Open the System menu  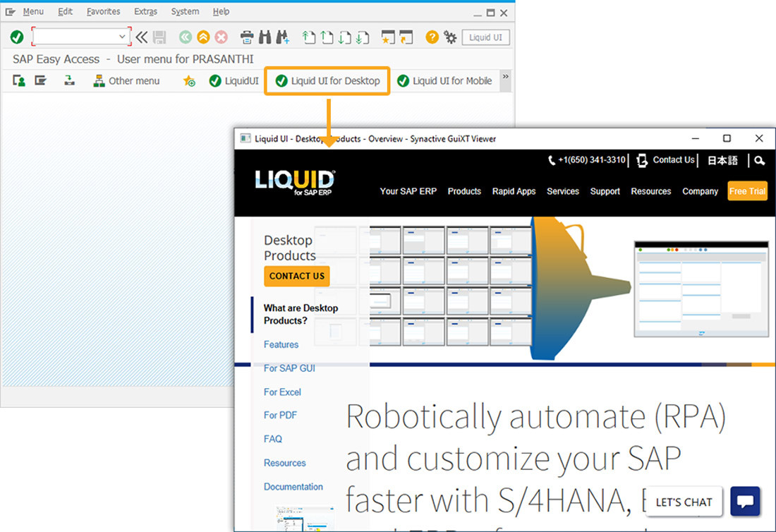185,11
